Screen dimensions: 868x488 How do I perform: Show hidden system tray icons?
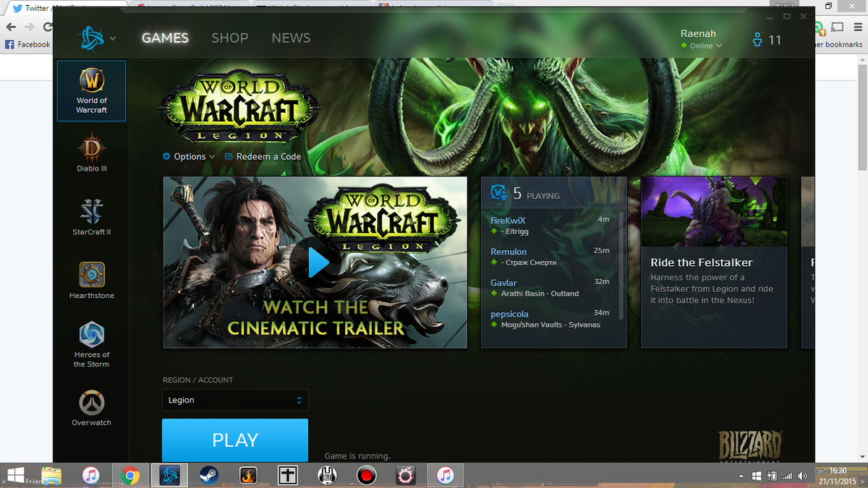pyautogui.click(x=741, y=476)
